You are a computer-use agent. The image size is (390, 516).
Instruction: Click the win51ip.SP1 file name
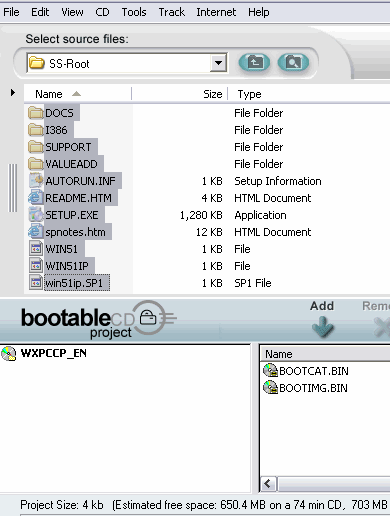click(x=74, y=283)
